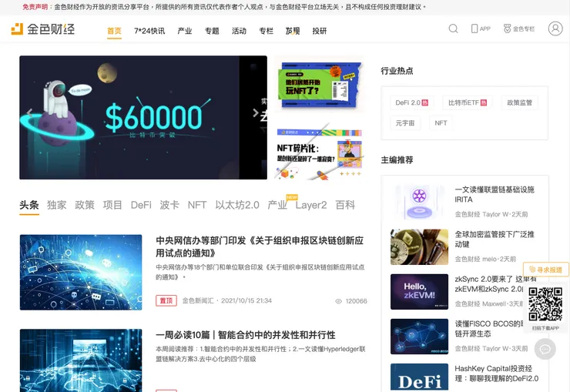Show next carousel slide arrow
This screenshot has width=570, height=392.
(x=256, y=112)
